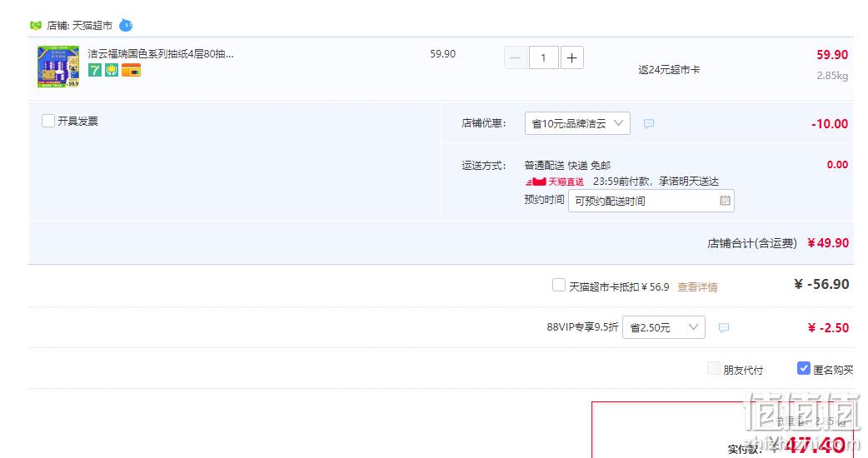868x458 pixels.
Task: Open the 查看详情 link
Action: click(x=697, y=287)
